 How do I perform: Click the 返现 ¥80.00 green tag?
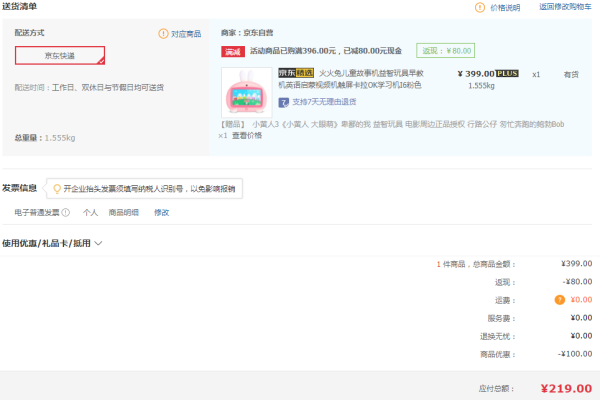446,51
